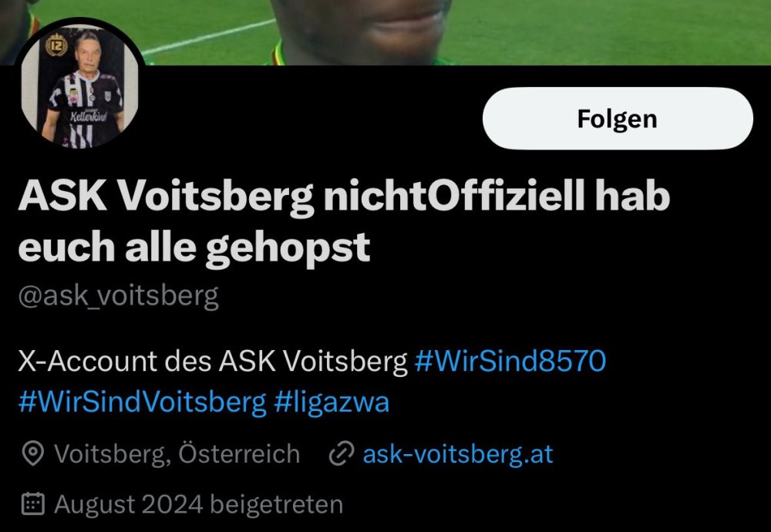Select the @ask_voitsberg handle text
The image size is (771, 532).
(x=118, y=296)
